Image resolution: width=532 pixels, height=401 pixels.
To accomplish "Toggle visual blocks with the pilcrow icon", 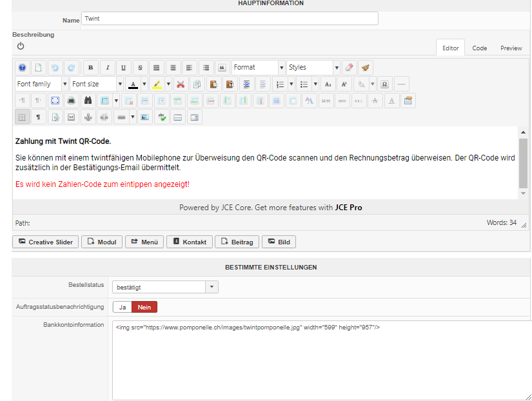I will point(39,117).
